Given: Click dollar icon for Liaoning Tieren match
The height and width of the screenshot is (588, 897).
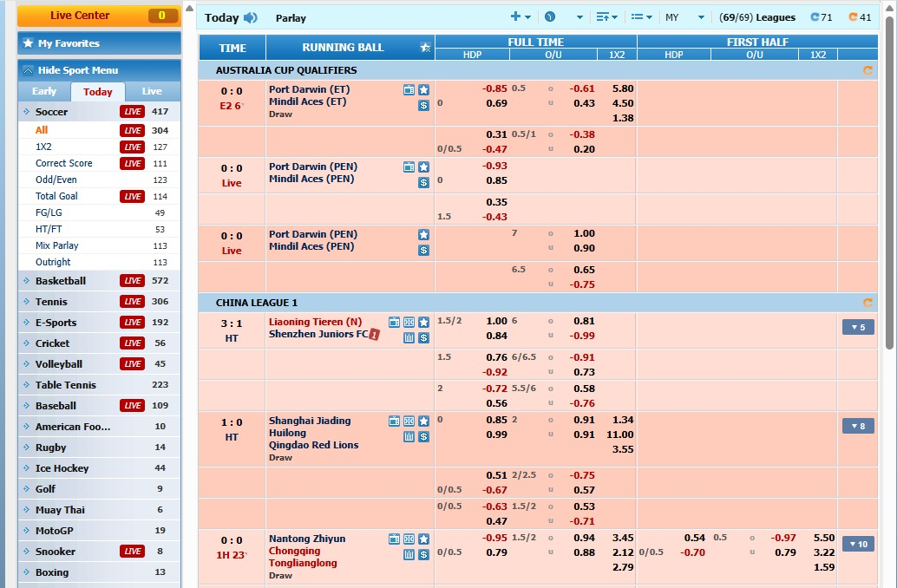Looking at the screenshot, I should point(423,337).
